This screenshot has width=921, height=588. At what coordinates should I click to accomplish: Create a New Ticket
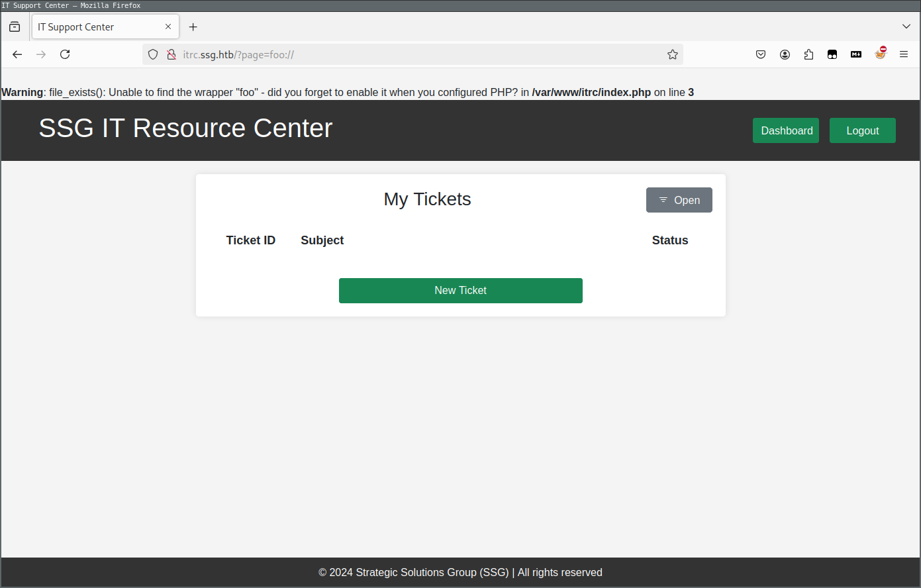coord(460,291)
